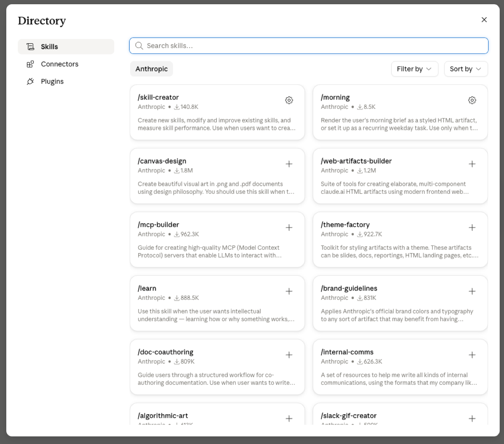Open settings gear for /skill-creator skill
This screenshot has width=504, height=444.
289,100
